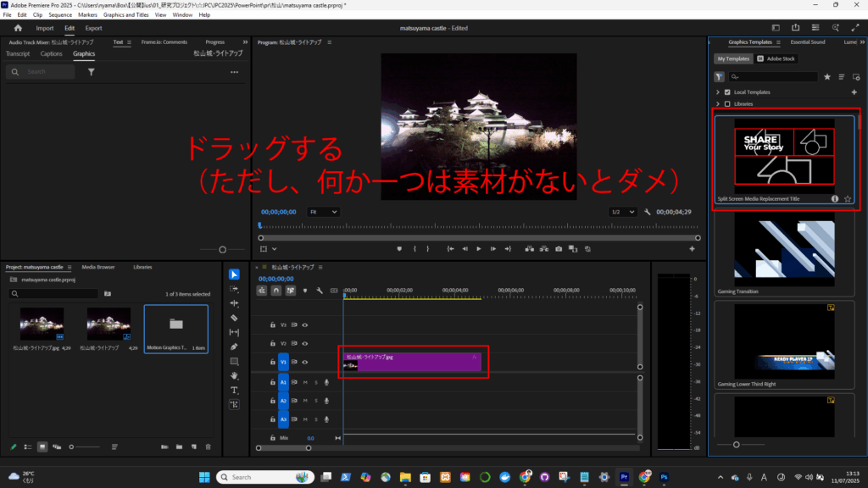The height and width of the screenshot is (488, 868).
Task: Click the filter icon in Text panel
Action: point(91,72)
